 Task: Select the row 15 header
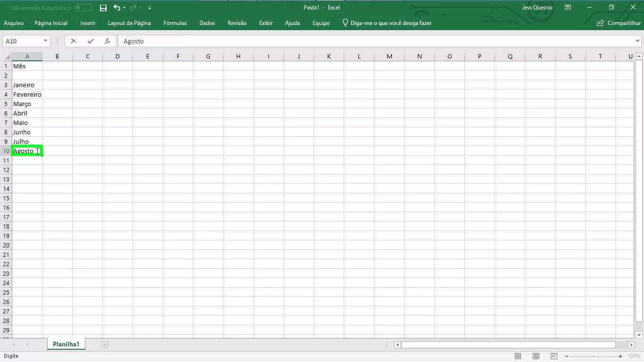point(6,198)
